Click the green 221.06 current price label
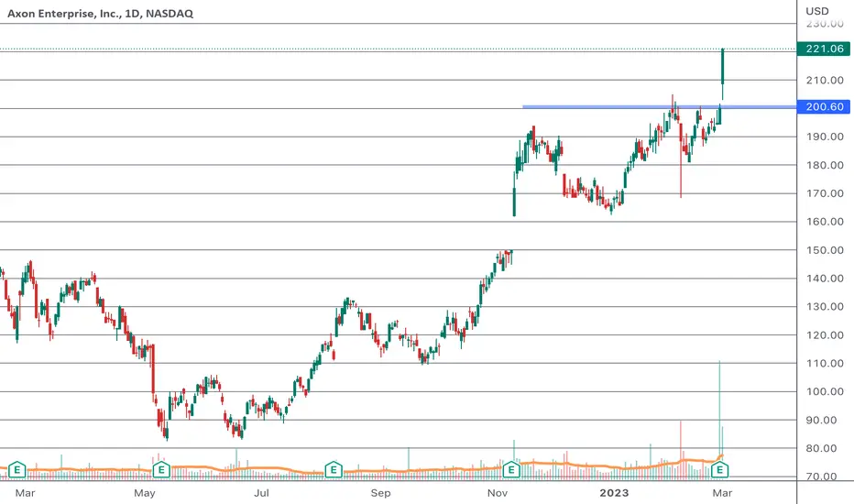Screen dimensions: 854x504 [824, 49]
